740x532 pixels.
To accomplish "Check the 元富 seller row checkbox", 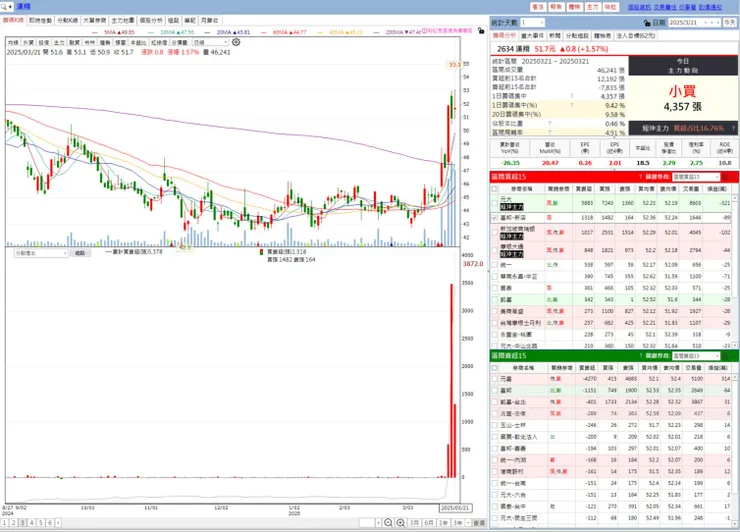I will coord(494,379).
